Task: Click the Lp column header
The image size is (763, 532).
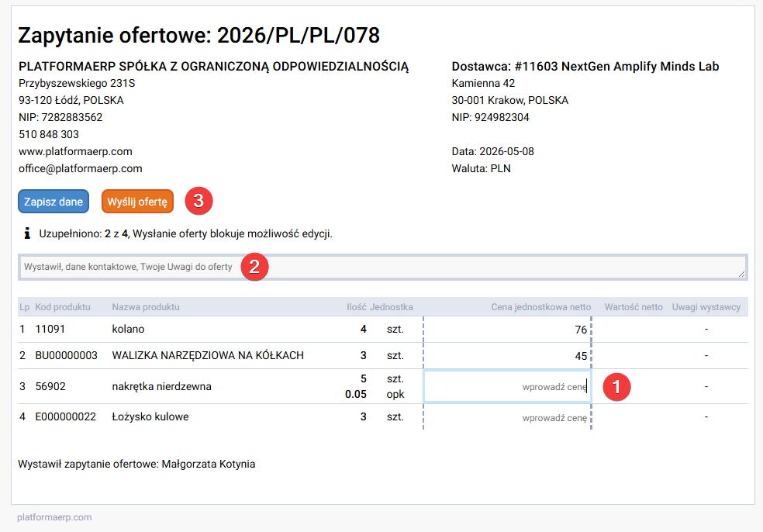Action: 24,307
